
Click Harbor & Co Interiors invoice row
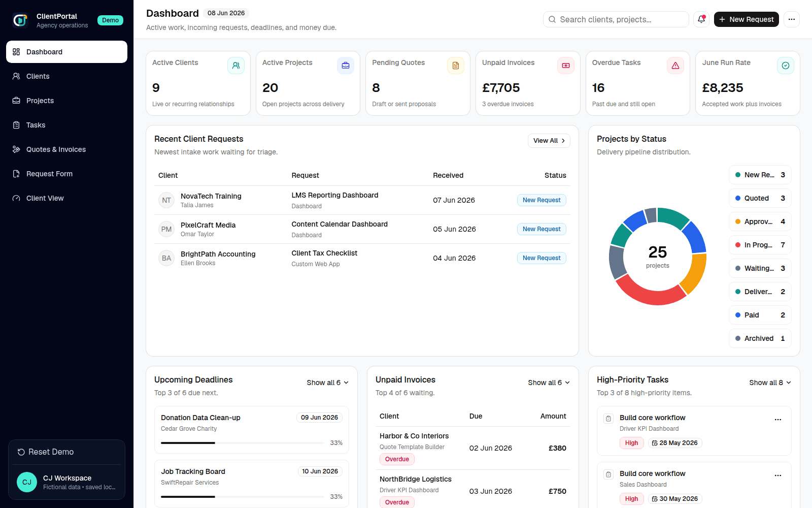pos(473,448)
